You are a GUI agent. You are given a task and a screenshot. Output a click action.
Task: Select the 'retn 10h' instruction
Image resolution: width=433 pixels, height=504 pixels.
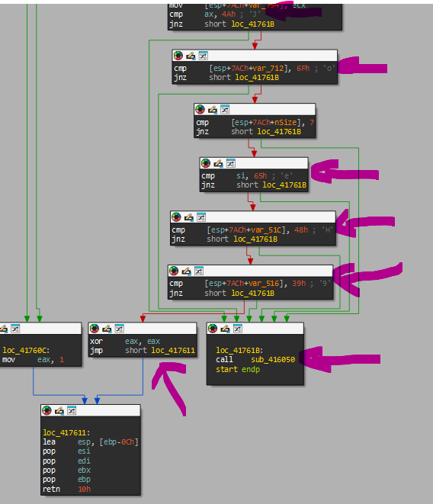[67, 490]
